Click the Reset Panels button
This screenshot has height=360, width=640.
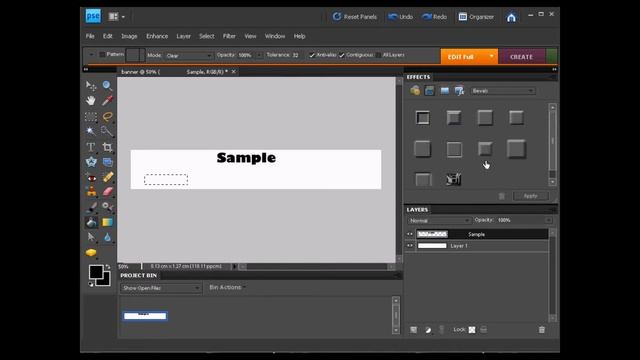355,17
